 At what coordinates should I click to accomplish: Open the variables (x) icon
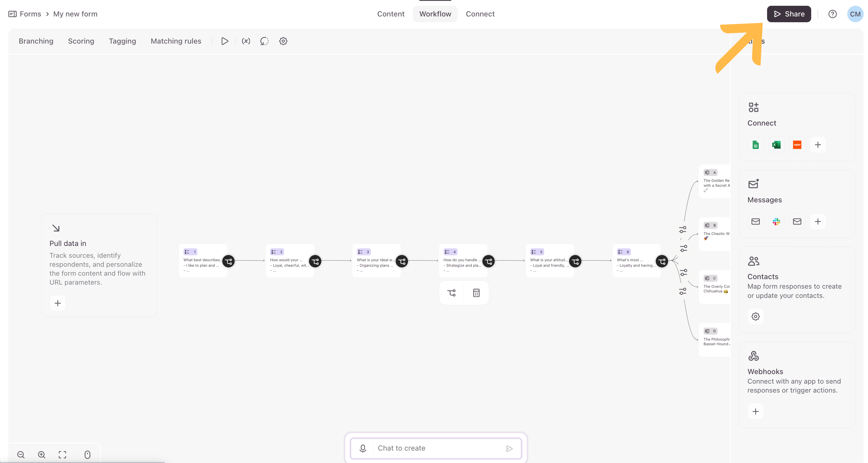click(x=246, y=41)
